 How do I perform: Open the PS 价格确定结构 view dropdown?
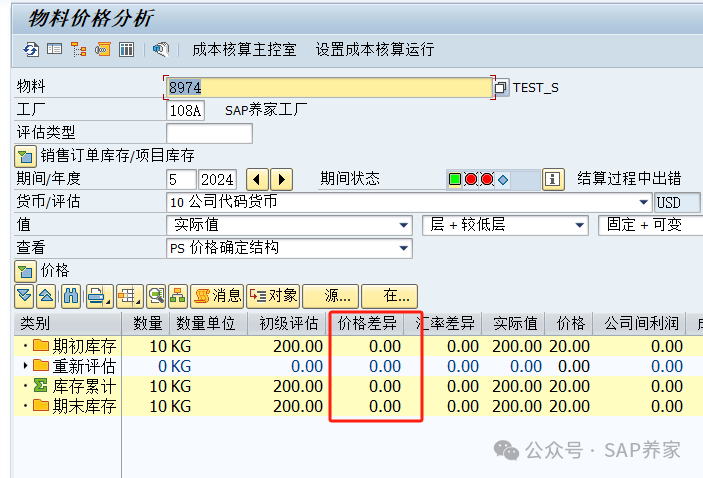[x=404, y=248]
